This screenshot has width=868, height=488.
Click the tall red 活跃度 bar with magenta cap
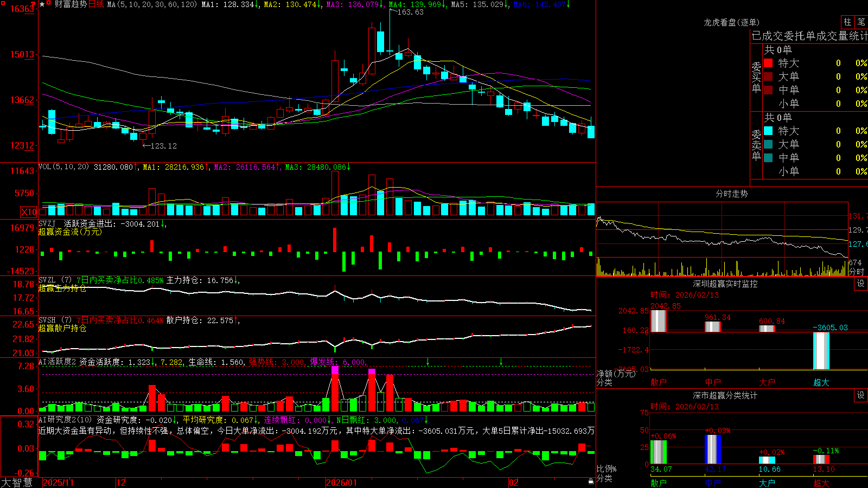(x=335, y=389)
